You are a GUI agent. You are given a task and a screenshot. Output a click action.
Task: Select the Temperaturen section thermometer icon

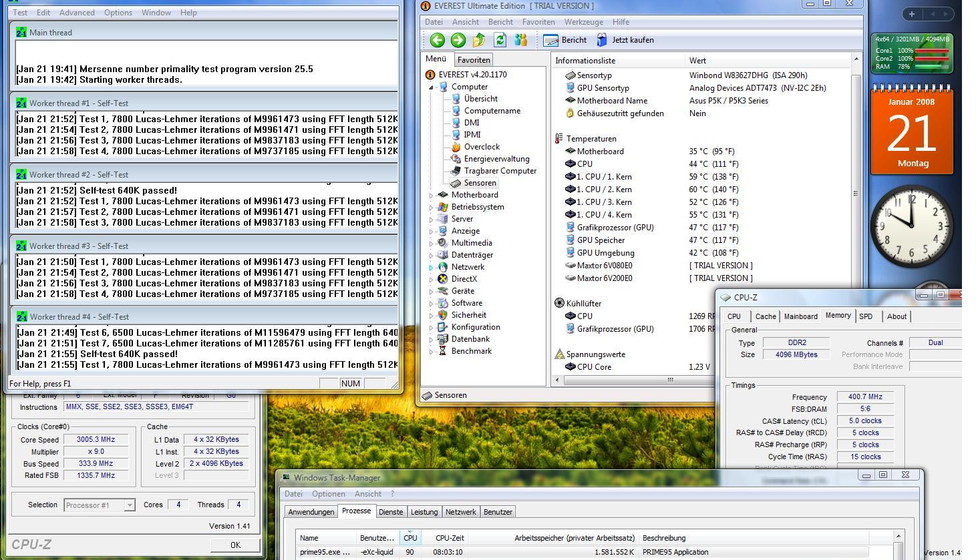tap(559, 139)
